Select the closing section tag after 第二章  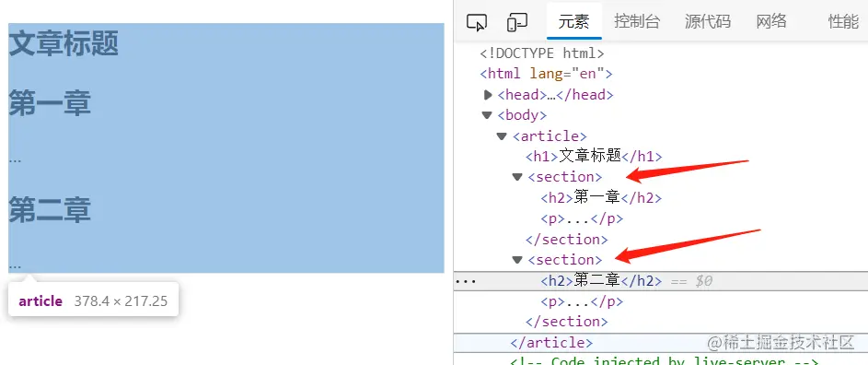(x=567, y=321)
